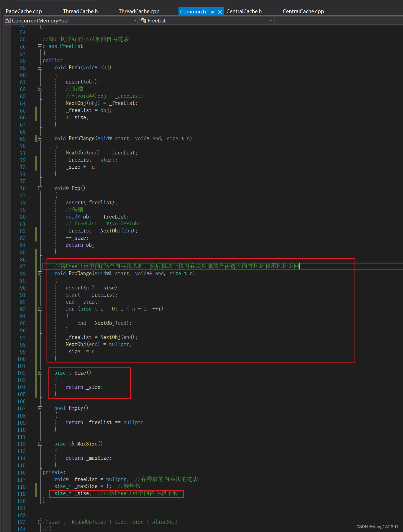Screen dimensions: 403x532
Task: Click 'return _freeList == nullptr;' statement
Action: point(106,422)
